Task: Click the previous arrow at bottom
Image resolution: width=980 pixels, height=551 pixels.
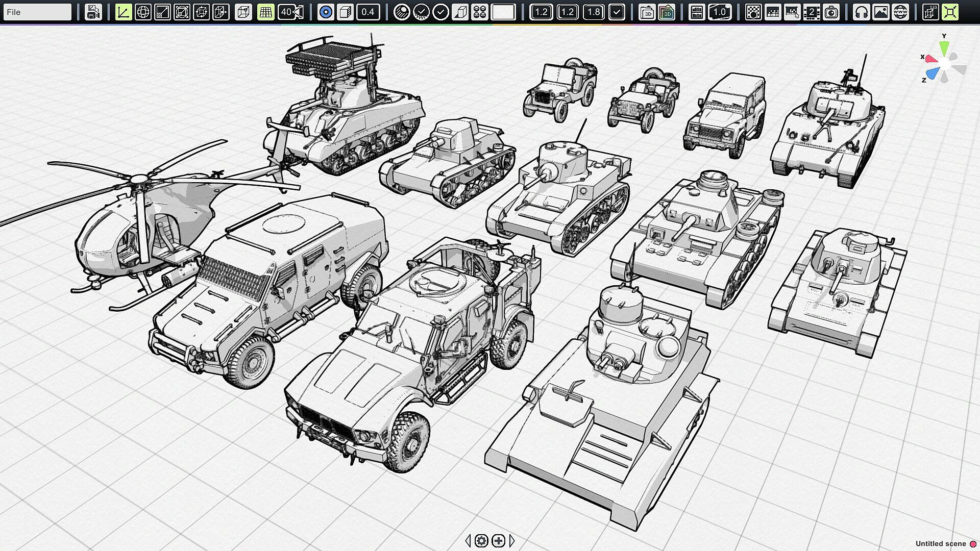Action: (468, 540)
